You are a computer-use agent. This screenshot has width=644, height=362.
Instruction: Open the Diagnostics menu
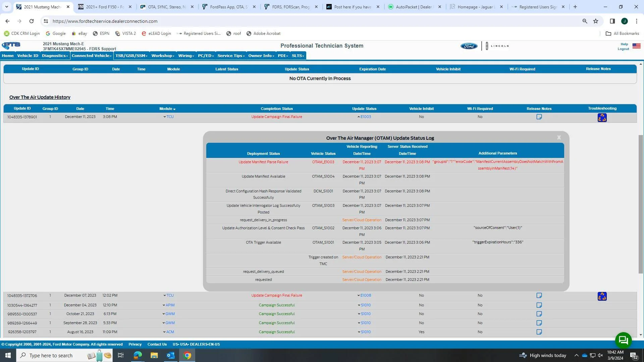(55, 56)
